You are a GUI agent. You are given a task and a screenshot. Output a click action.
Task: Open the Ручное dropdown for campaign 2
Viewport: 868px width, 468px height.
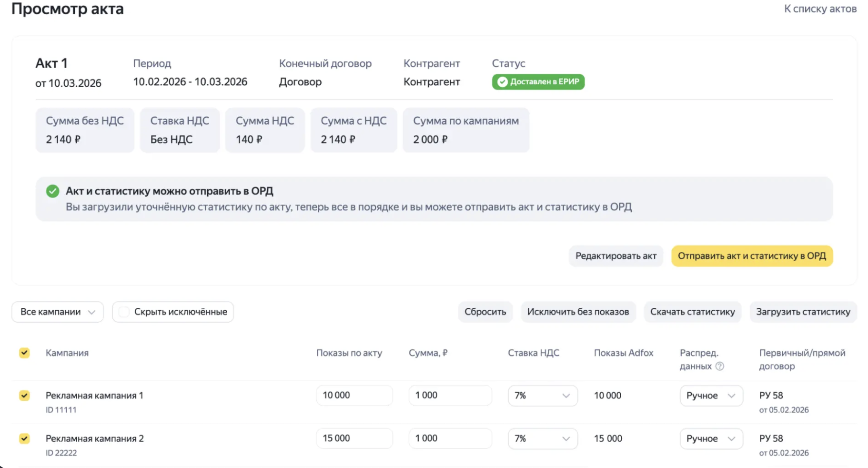(x=711, y=438)
